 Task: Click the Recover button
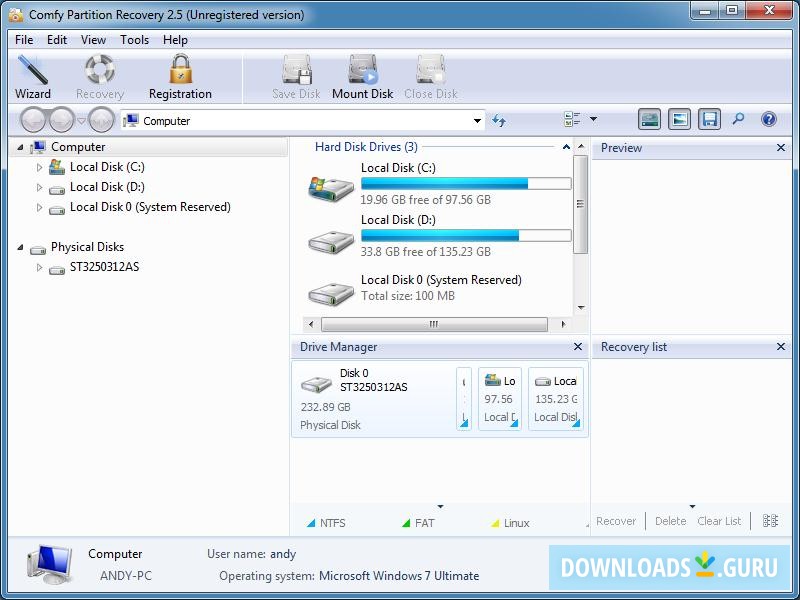tap(616, 521)
